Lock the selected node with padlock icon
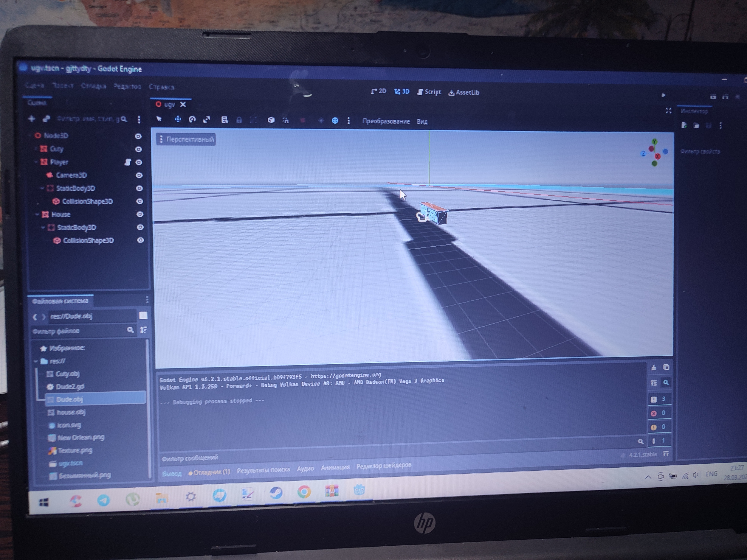 click(239, 120)
